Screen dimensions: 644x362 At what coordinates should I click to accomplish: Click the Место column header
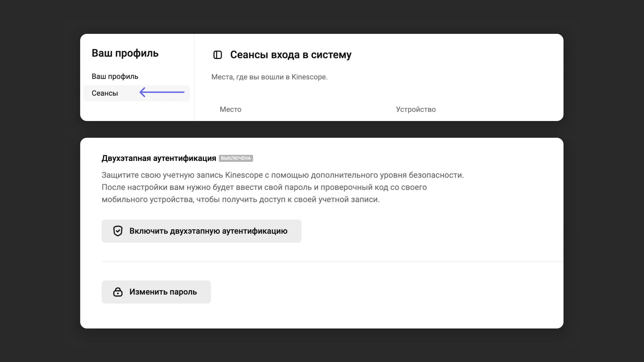230,109
